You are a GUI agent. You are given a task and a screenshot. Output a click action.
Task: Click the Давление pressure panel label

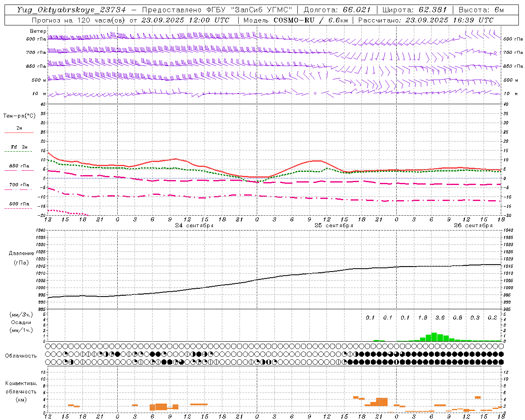[x=21, y=253]
